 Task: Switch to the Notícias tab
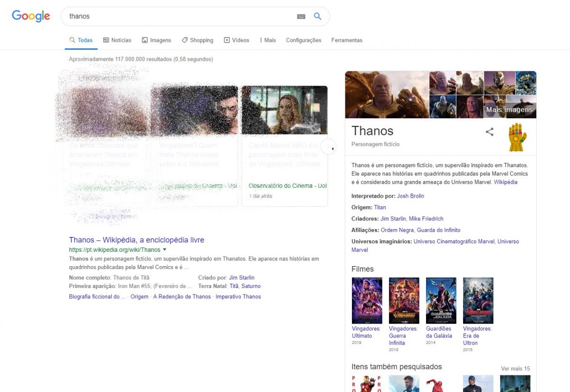point(117,40)
